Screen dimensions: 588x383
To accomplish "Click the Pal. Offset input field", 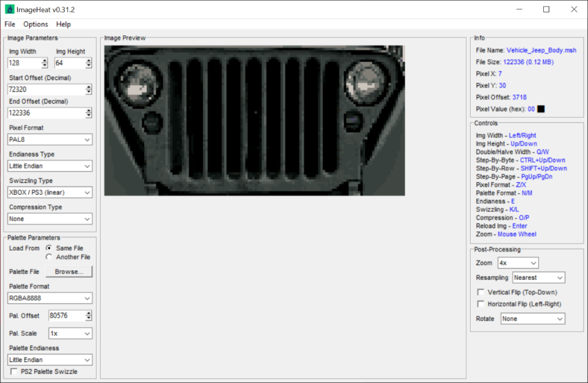I will [x=67, y=315].
